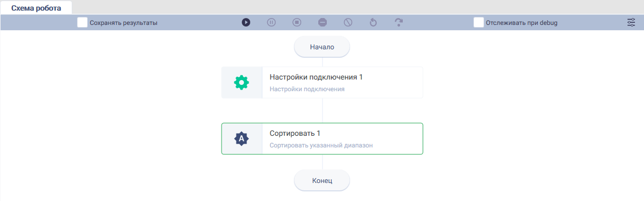Click the connector line between blocks
644x201 pixels.
pos(322,110)
